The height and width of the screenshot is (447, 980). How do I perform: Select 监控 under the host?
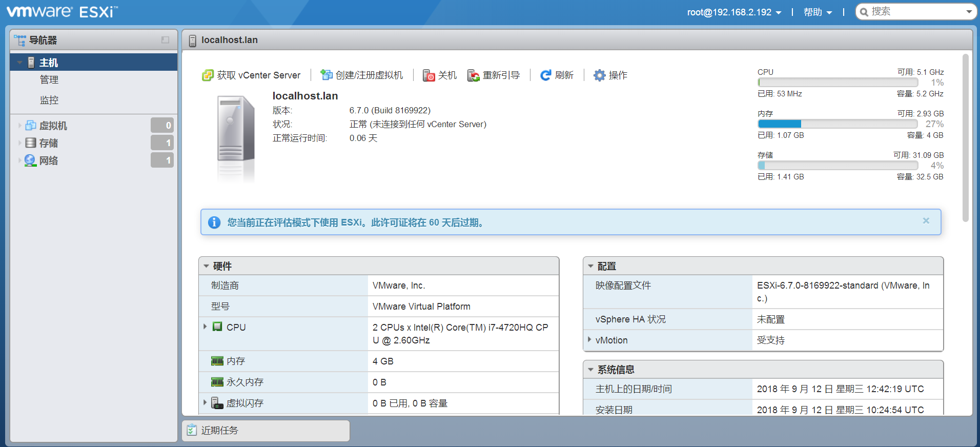click(49, 100)
